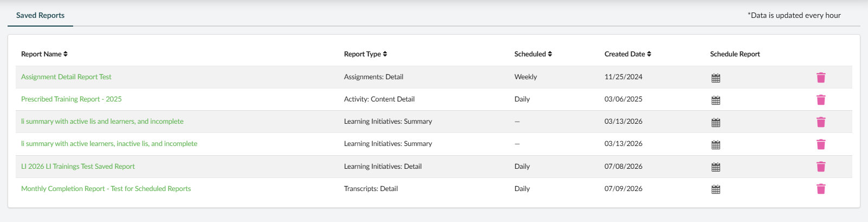The image size is (868, 222).
Task: Open the Assignment Detail Report Test link
Action: 66,77
